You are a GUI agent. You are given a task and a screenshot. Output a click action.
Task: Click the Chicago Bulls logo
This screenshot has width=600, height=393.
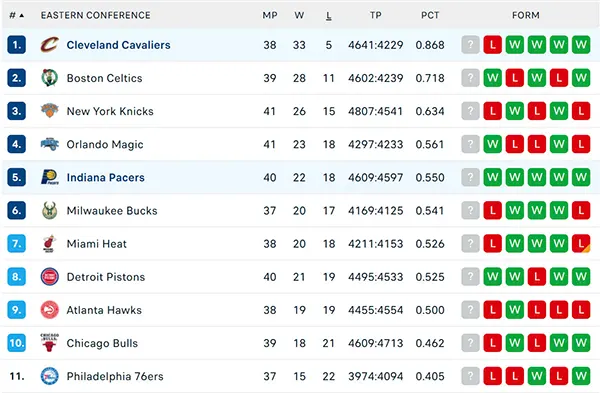click(50, 343)
